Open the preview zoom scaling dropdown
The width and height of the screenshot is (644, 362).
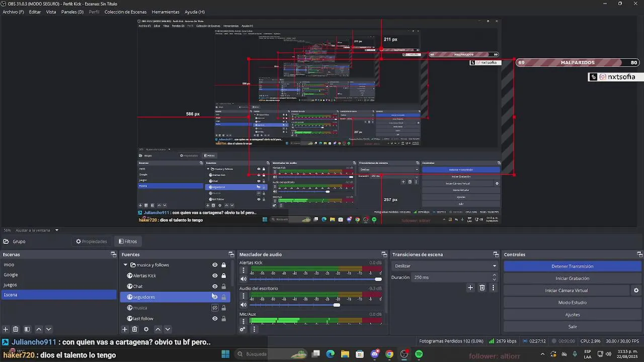[57, 230]
